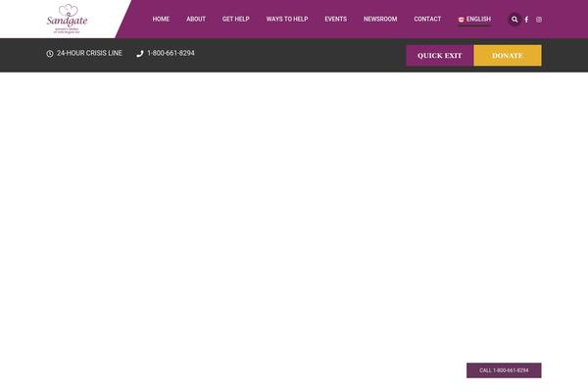Open the Get Help menu
The height and width of the screenshot is (392, 588).
236,20
